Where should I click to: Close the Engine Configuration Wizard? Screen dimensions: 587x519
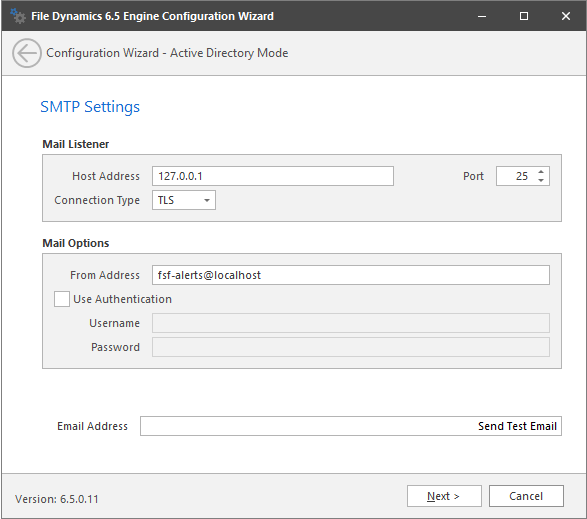point(566,16)
